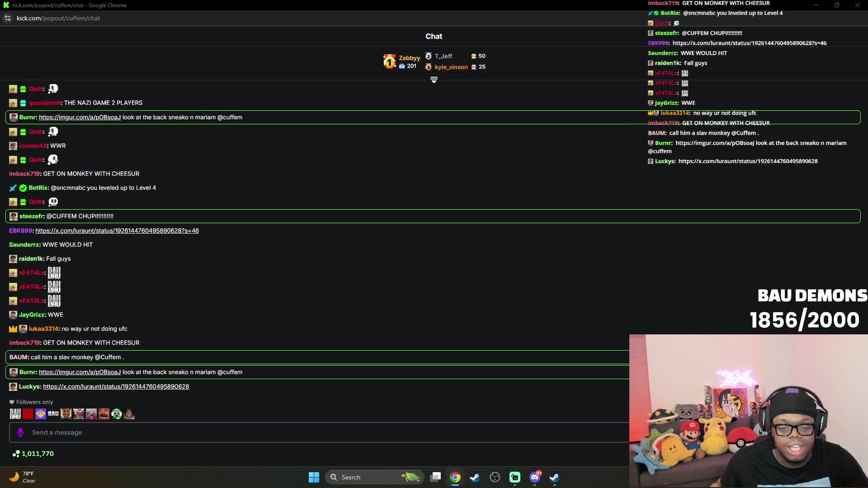
Task: Click JayGrizz username in chat
Action: tap(32, 314)
